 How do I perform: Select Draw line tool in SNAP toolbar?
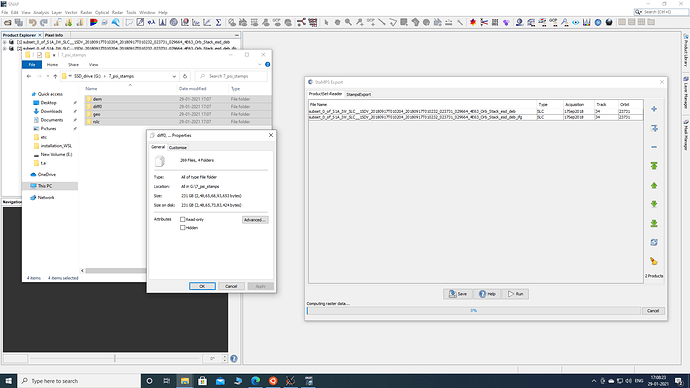point(382,22)
